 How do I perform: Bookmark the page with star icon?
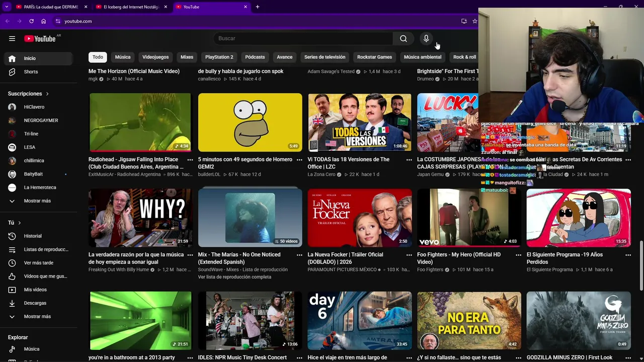pos(474,21)
